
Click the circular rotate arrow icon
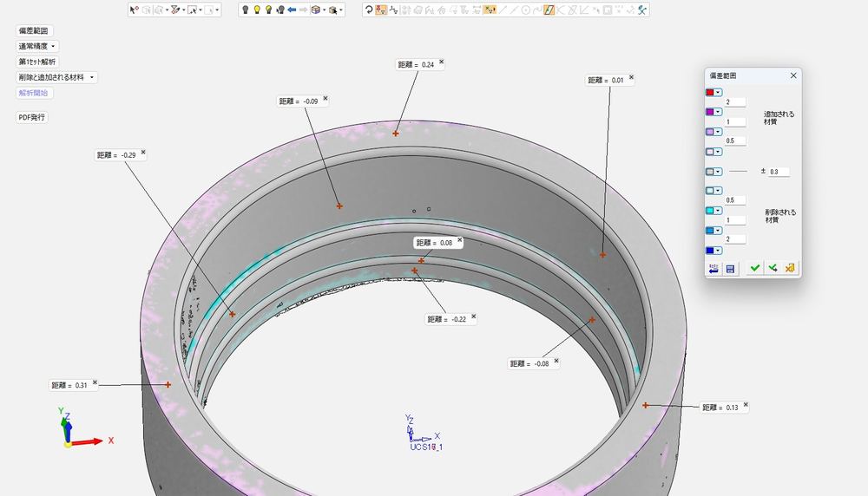click(369, 10)
